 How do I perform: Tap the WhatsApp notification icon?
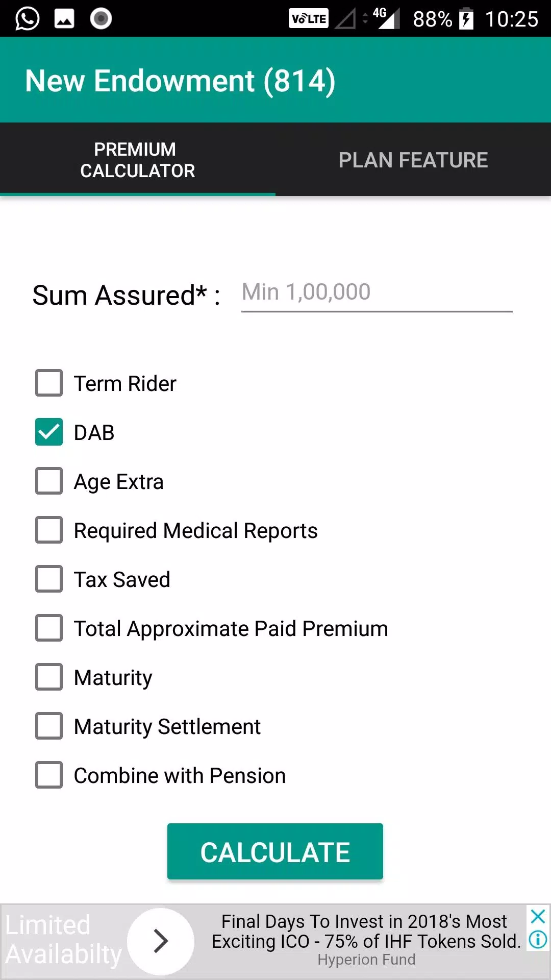click(27, 19)
